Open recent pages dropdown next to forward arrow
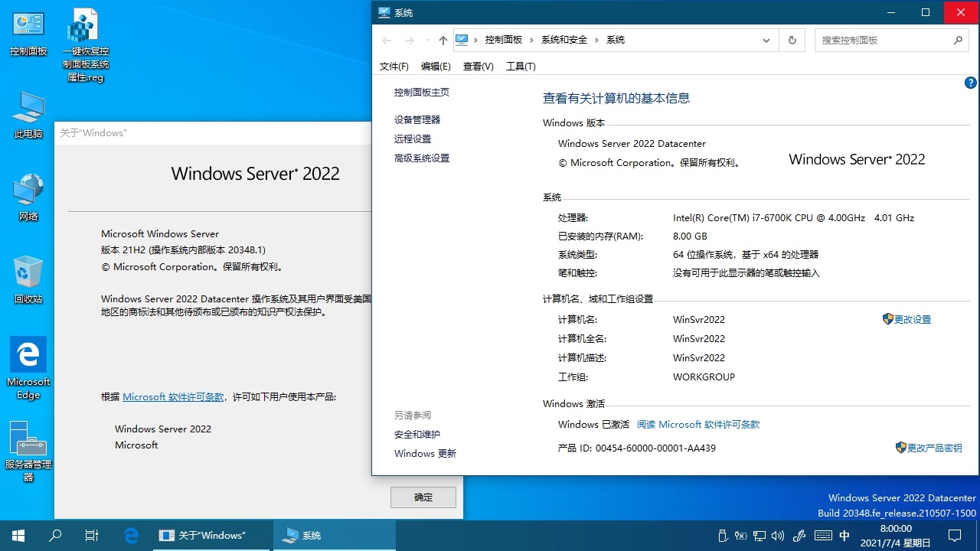 [x=426, y=40]
